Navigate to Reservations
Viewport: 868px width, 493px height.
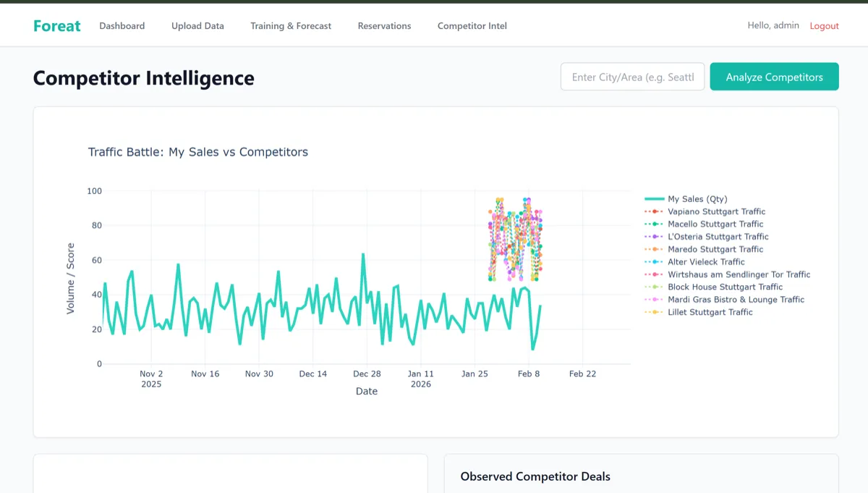pos(384,26)
